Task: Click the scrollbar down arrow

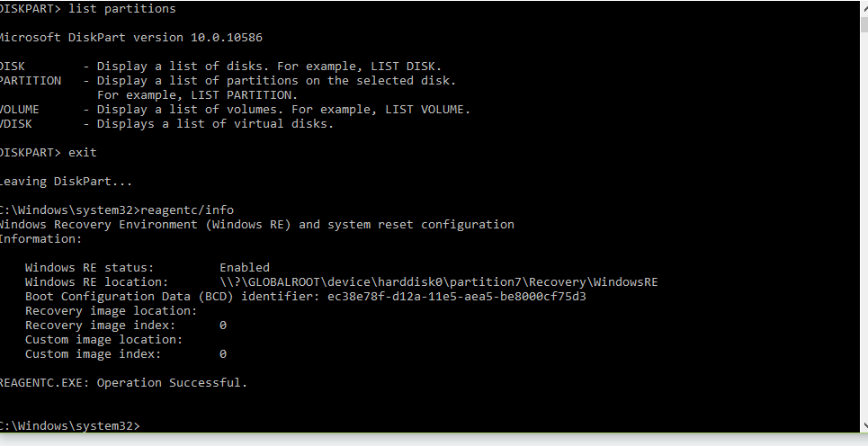Action: pyautogui.click(x=864, y=426)
